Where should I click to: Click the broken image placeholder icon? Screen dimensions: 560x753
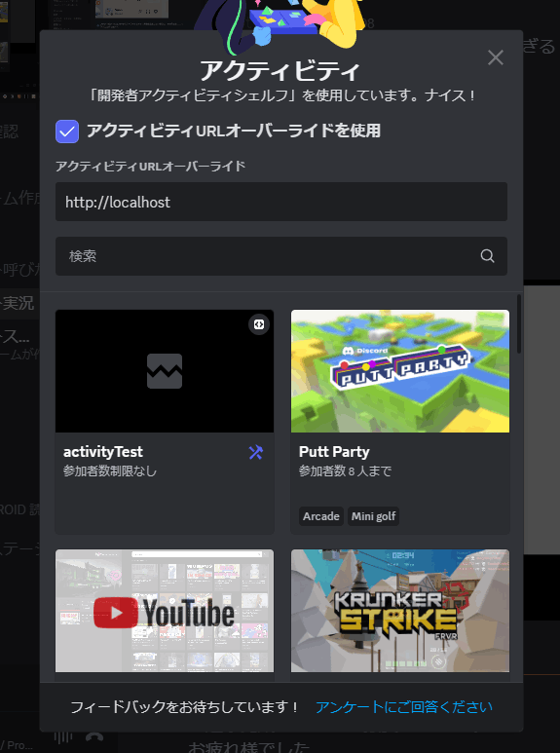(165, 371)
